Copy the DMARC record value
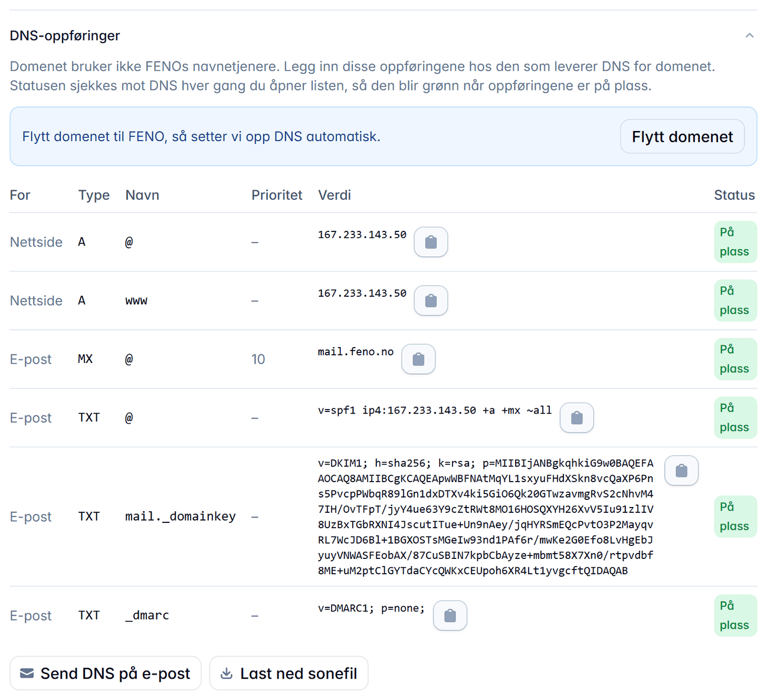The height and width of the screenshot is (700, 767). 450,616
